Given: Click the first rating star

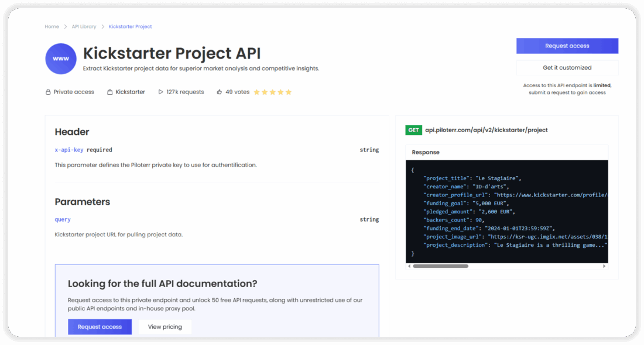Looking at the screenshot, I should [x=256, y=92].
